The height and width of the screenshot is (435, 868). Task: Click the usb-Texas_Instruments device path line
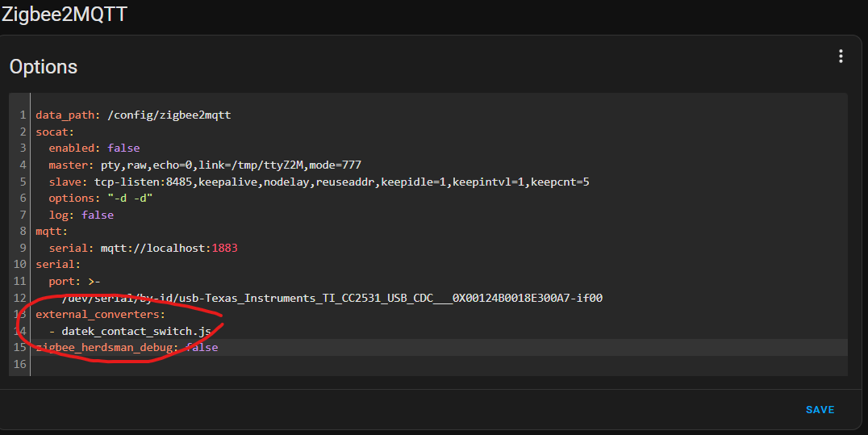coord(332,298)
